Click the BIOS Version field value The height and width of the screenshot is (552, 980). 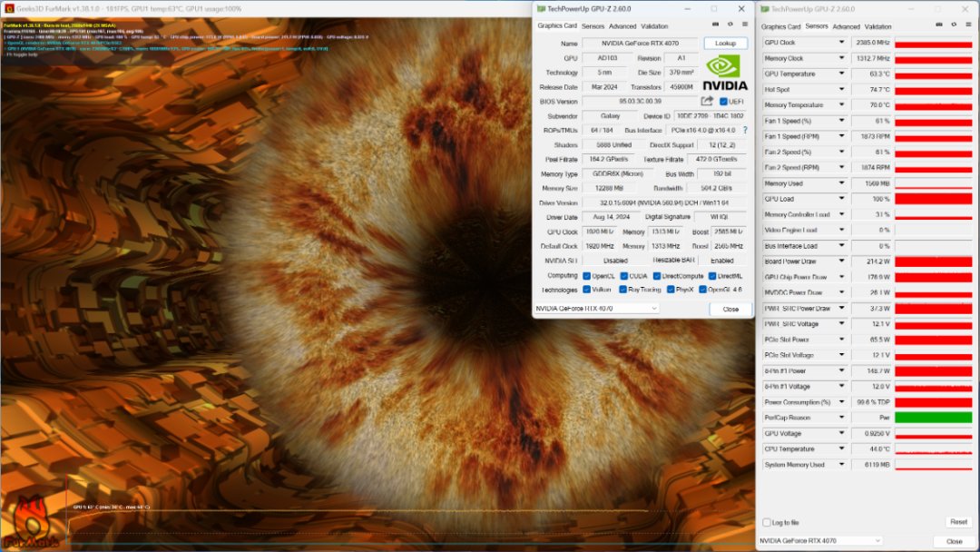(x=640, y=102)
